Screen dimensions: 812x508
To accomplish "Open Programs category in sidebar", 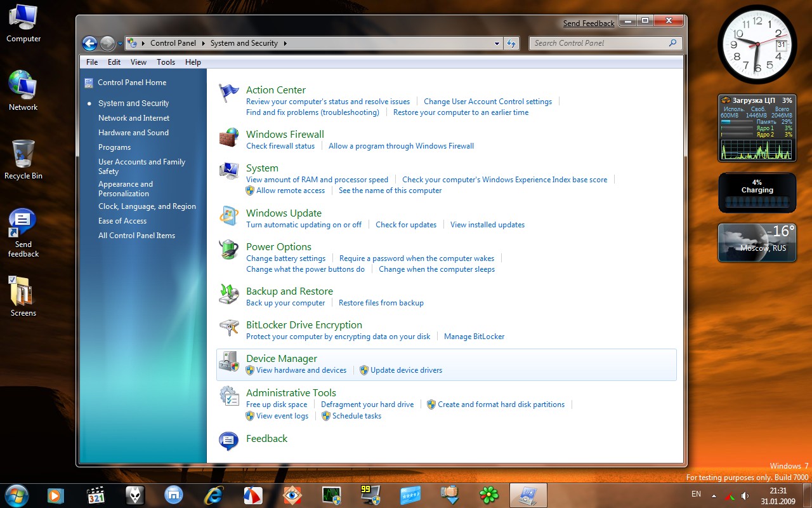I will (x=114, y=147).
